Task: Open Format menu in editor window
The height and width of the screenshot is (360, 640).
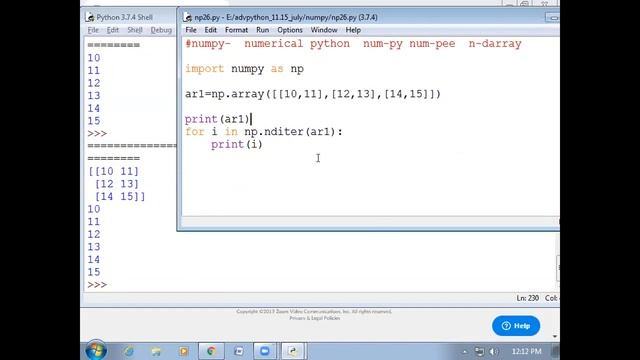Action: coord(236,30)
